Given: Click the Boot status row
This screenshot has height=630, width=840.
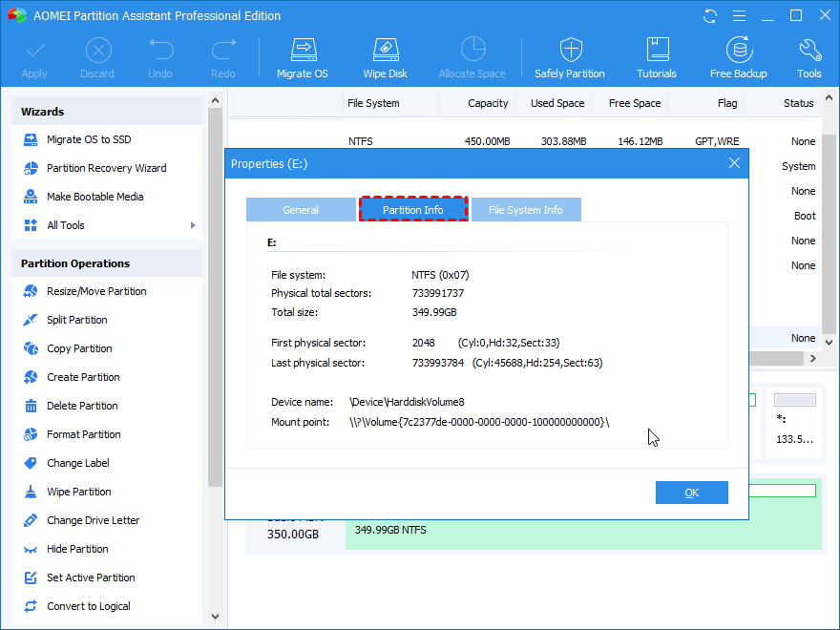Looking at the screenshot, I should pos(805,216).
